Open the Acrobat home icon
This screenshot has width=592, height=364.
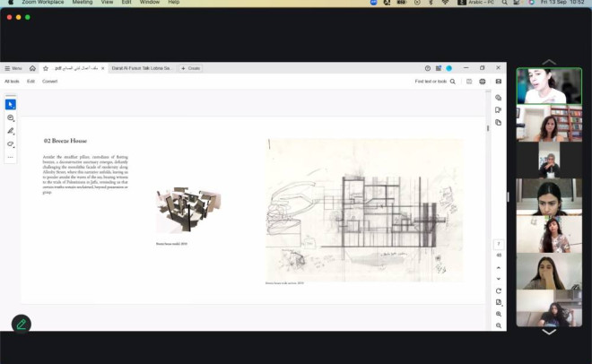(x=33, y=68)
